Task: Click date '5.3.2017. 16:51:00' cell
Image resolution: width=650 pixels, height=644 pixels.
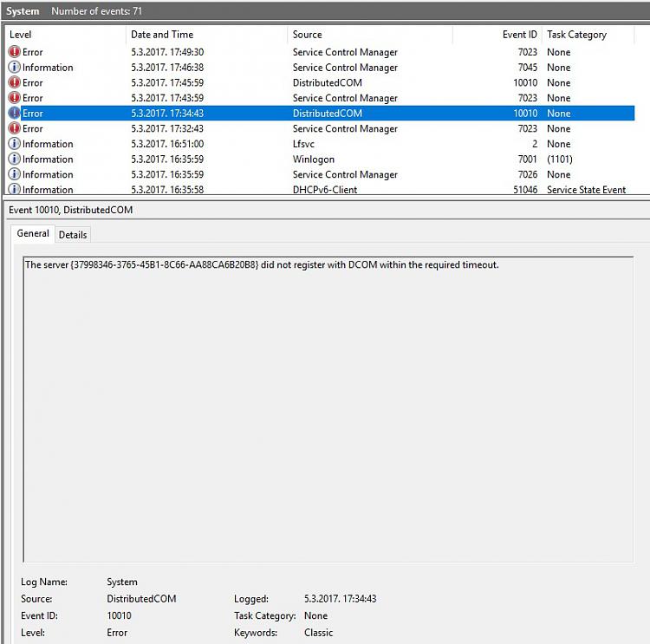Action: tap(167, 144)
